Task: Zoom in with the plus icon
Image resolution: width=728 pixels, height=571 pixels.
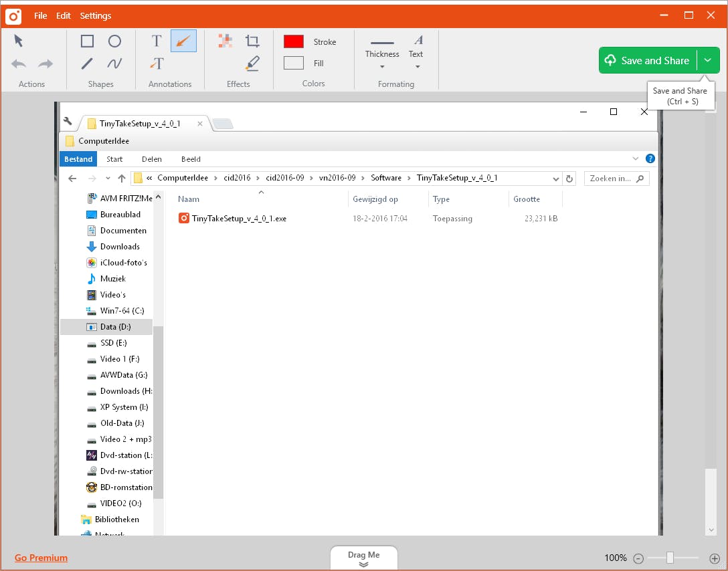Action: pyautogui.click(x=715, y=558)
